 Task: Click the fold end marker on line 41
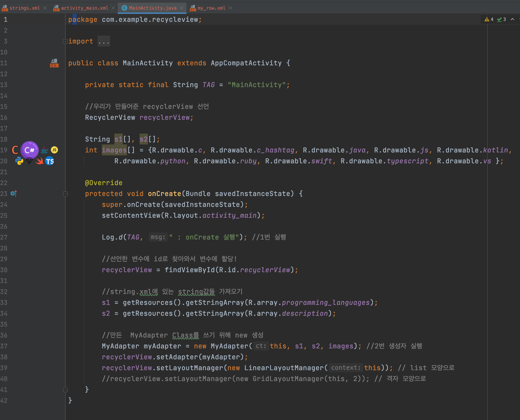[65, 389]
